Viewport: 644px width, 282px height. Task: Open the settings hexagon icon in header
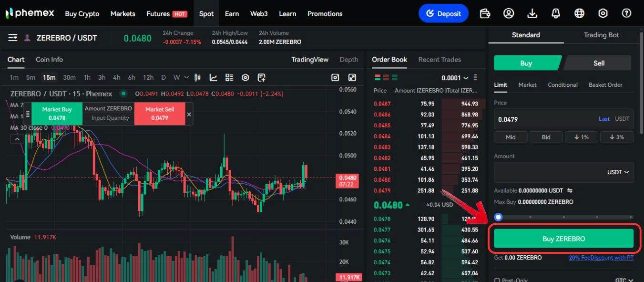pos(603,13)
